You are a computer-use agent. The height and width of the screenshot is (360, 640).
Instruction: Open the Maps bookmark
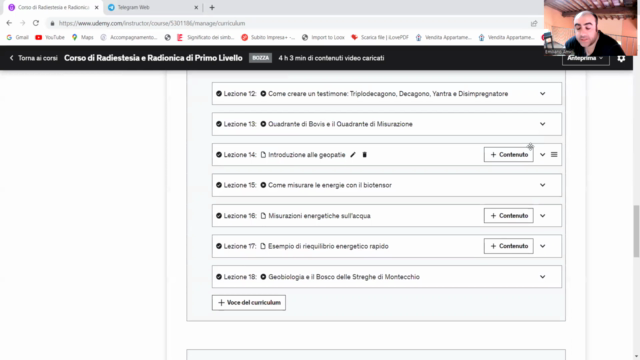pos(82,37)
